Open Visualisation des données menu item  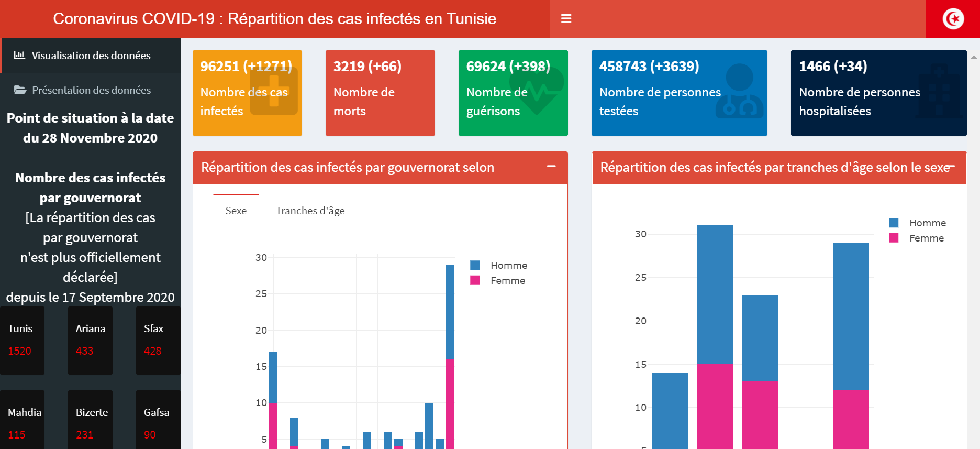pyautogui.click(x=91, y=56)
